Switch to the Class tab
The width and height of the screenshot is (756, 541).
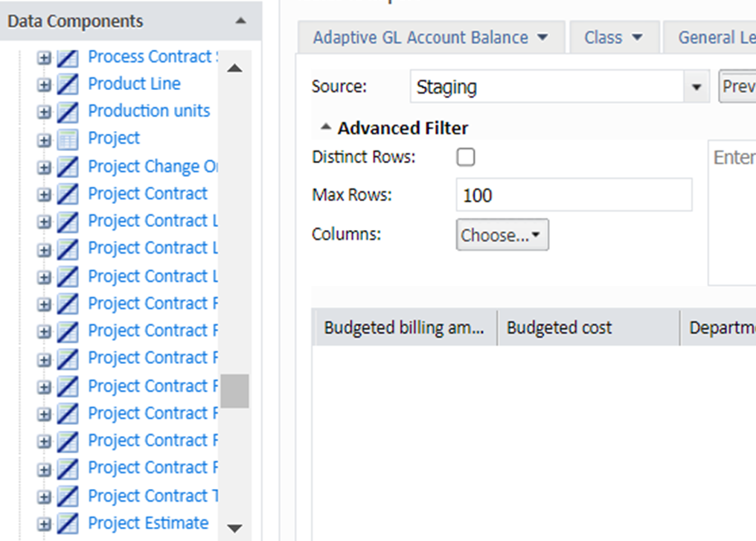(x=613, y=38)
